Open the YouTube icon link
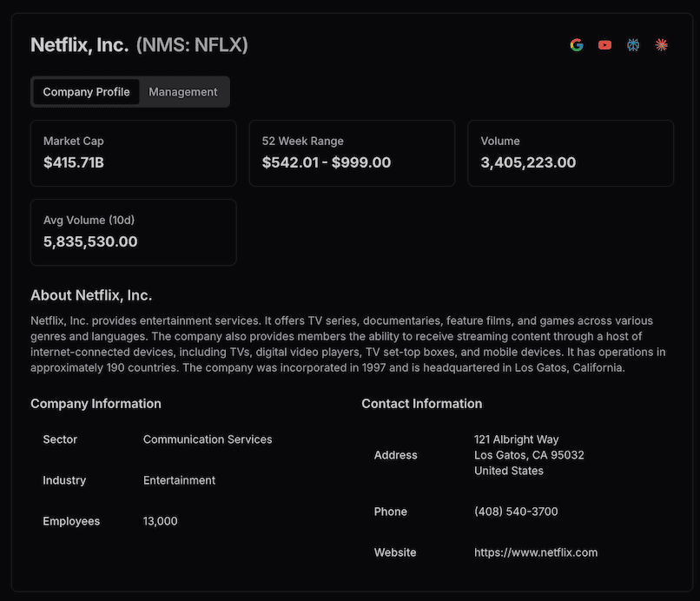The height and width of the screenshot is (601, 700). pyautogui.click(x=604, y=45)
